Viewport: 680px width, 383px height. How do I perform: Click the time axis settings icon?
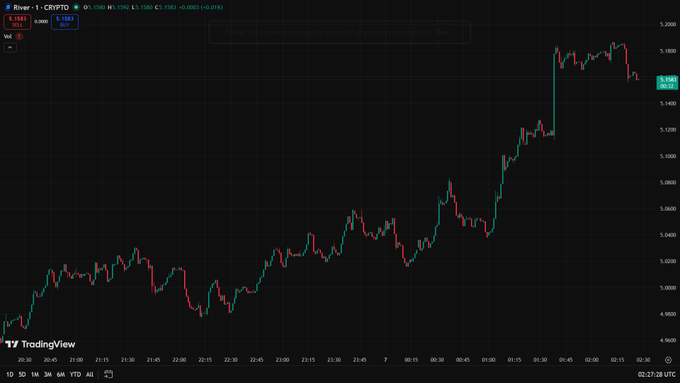pyautogui.click(x=668, y=360)
